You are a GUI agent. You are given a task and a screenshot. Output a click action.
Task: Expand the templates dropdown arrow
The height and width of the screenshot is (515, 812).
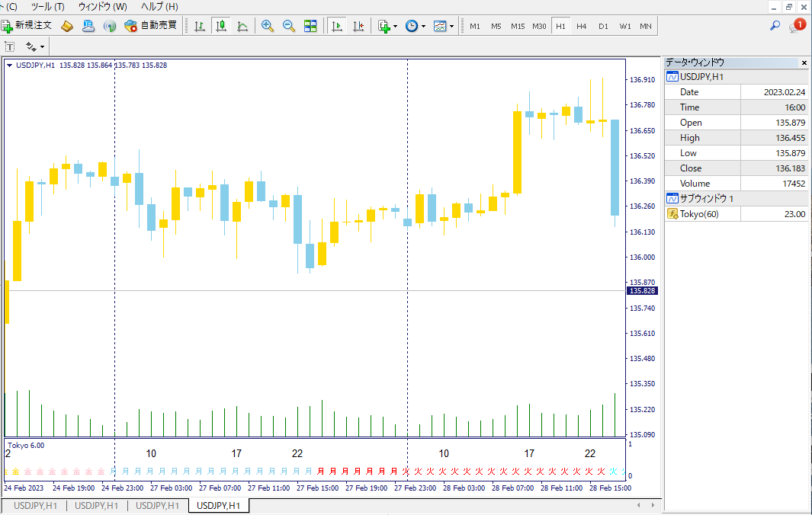click(x=451, y=26)
